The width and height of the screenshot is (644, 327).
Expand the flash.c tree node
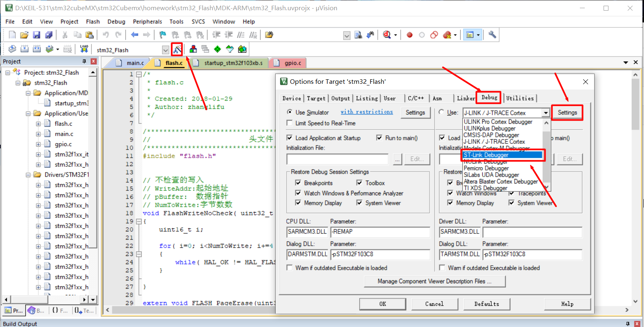38,124
